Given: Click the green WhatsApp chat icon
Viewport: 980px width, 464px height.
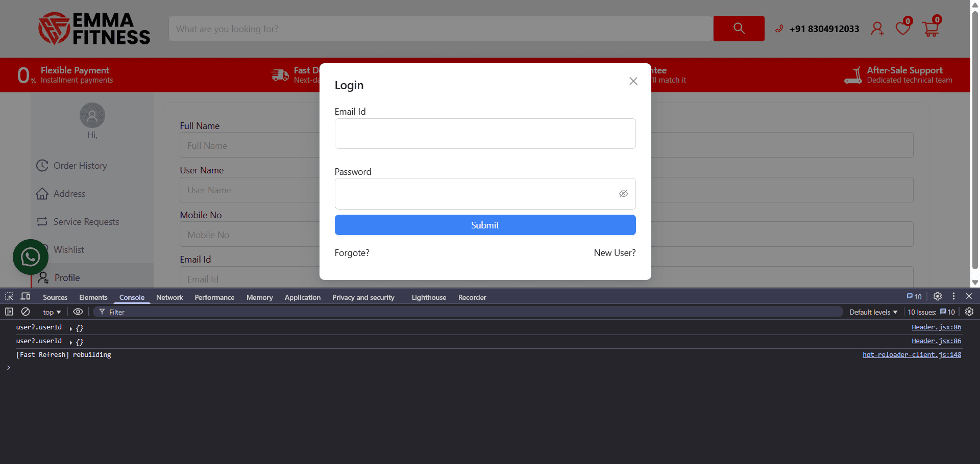Looking at the screenshot, I should coord(31,257).
